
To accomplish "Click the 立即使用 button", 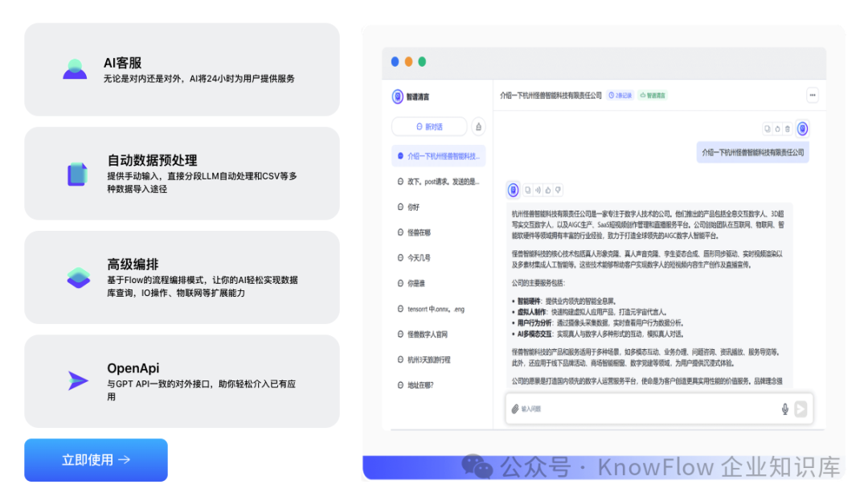I will pos(96,460).
